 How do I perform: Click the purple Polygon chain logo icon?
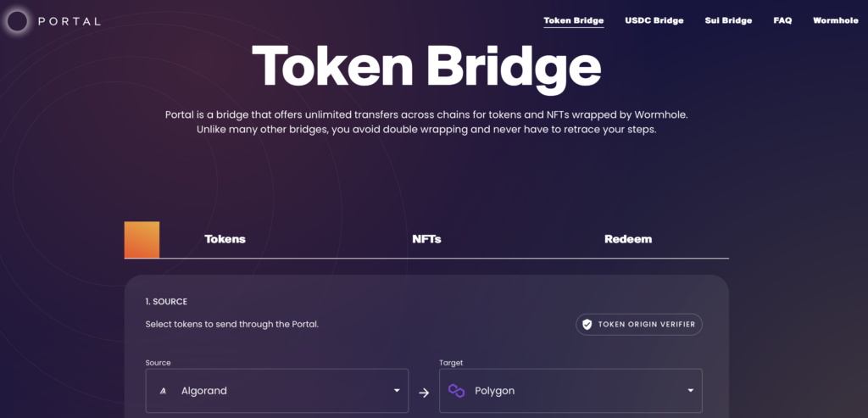[x=457, y=391]
